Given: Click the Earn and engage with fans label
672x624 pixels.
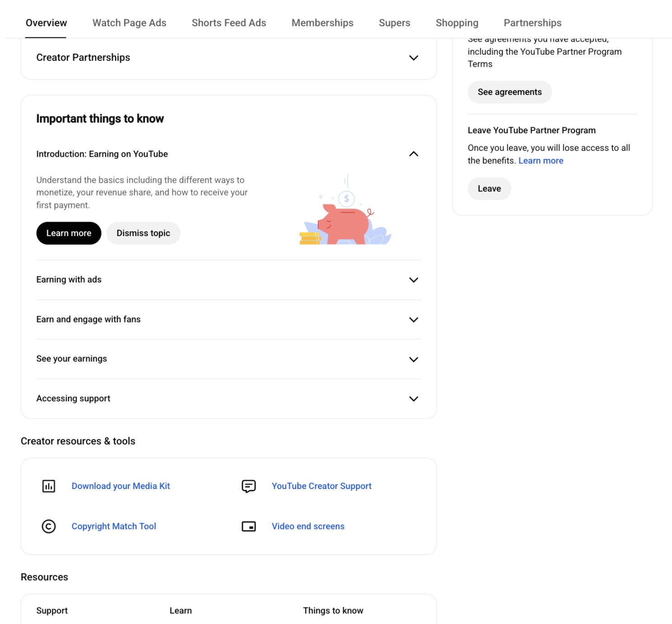Looking at the screenshot, I should (89, 319).
